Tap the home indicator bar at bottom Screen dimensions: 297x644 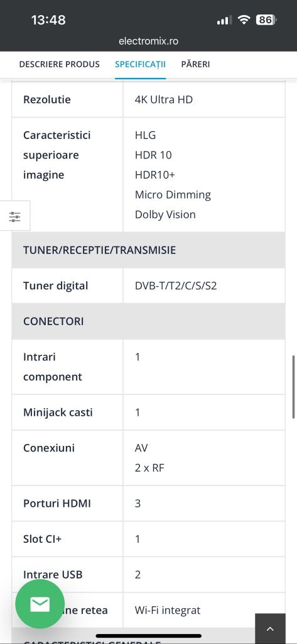tap(148, 636)
